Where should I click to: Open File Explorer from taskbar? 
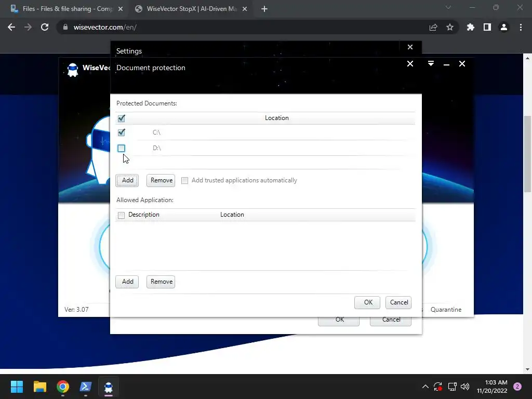tap(39, 387)
